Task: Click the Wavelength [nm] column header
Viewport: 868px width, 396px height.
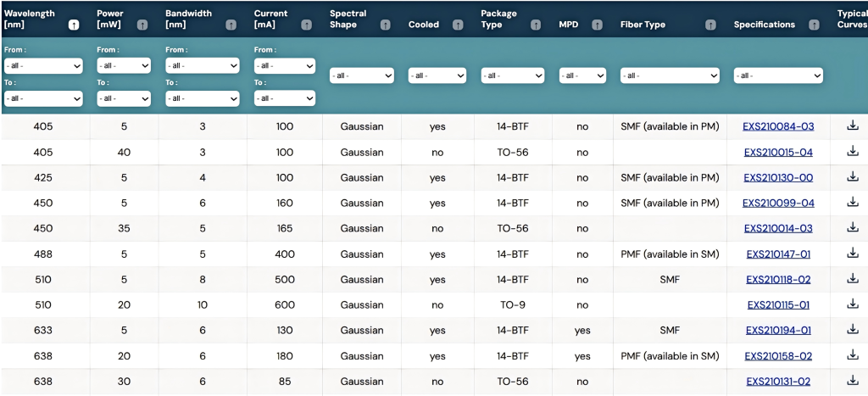Action: (x=30, y=20)
